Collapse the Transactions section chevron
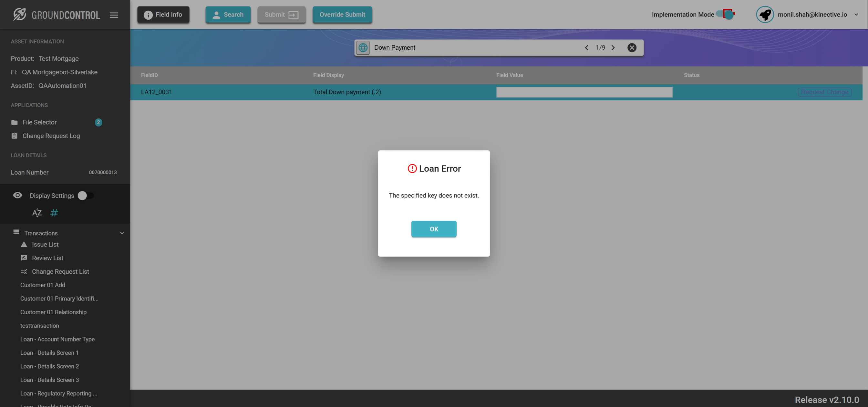The image size is (868, 407). pyautogui.click(x=122, y=233)
